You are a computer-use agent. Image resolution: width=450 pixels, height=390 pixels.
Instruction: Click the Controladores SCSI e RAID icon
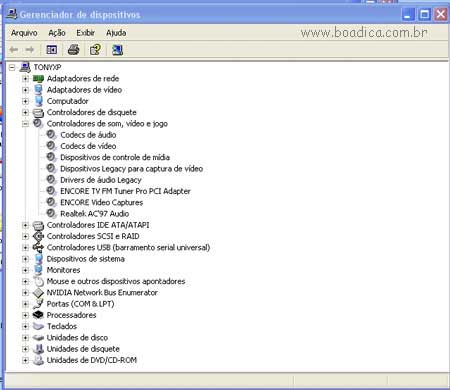click(38, 236)
